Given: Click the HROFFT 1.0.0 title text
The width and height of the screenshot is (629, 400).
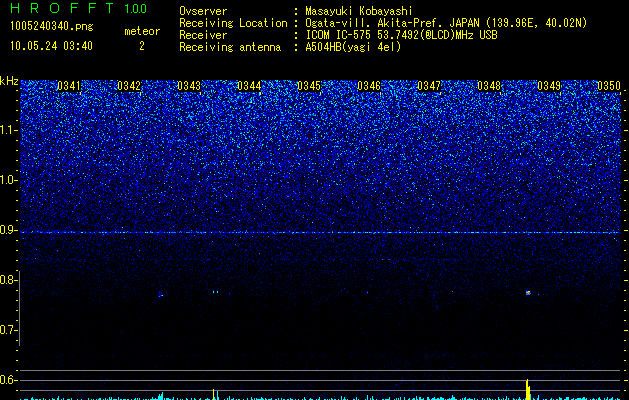Looking at the screenshot, I should 78,8.
